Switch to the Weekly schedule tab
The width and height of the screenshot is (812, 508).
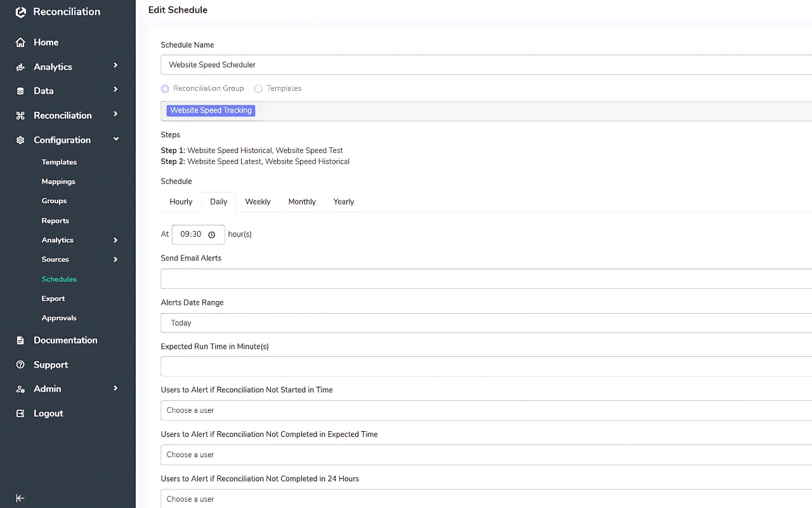[x=258, y=201]
